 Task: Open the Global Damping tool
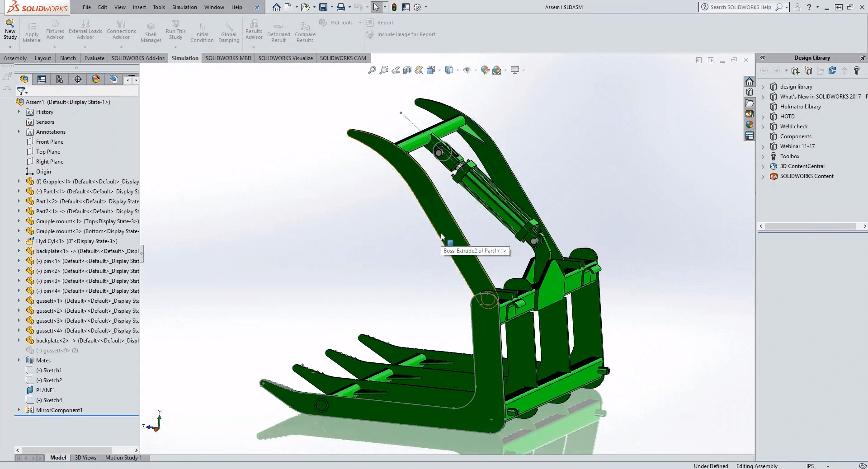click(x=229, y=31)
